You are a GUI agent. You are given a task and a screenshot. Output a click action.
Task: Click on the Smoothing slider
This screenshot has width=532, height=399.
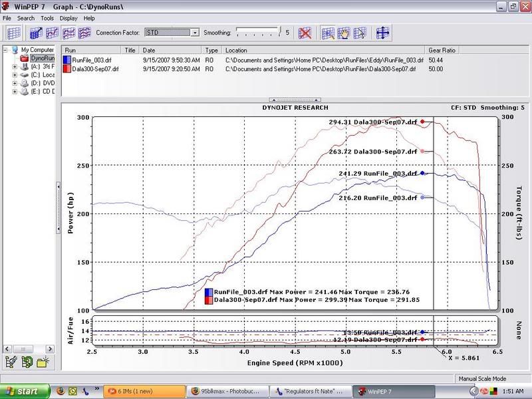pyautogui.click(x=259, y=32)
